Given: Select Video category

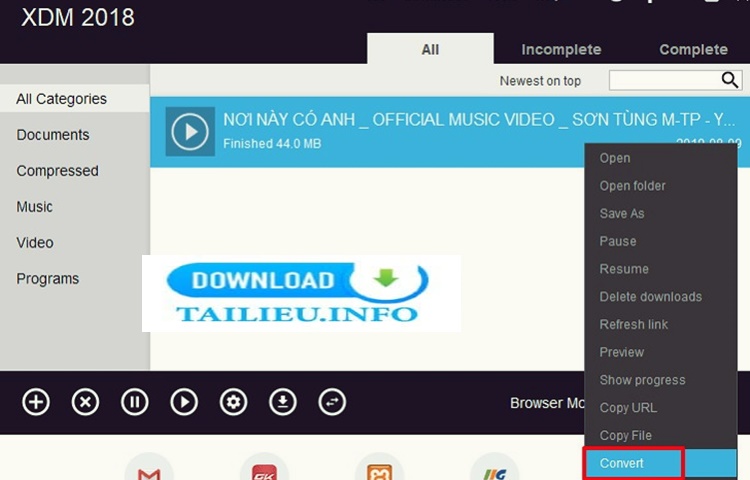Looking at the screenshot, I should (x=35, y=242).
